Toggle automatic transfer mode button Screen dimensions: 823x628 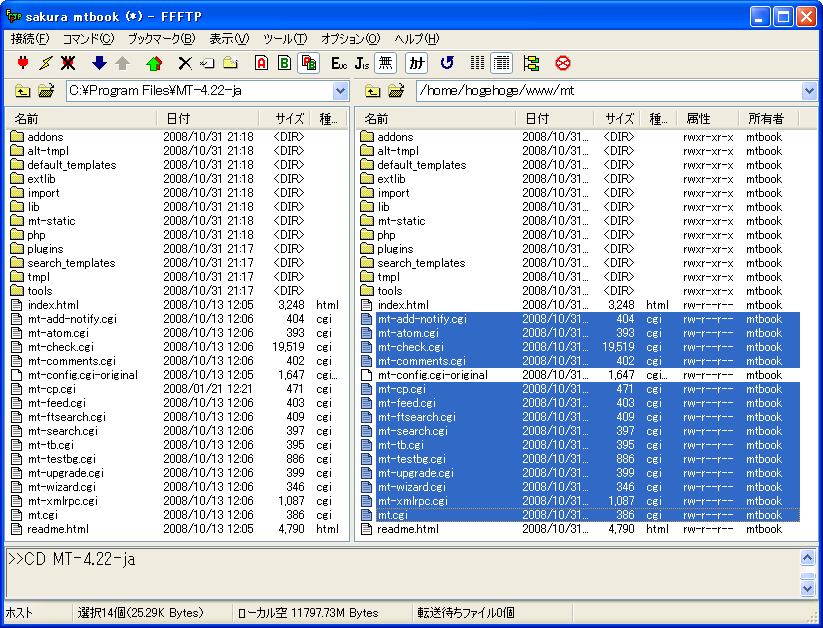(308, 63)
